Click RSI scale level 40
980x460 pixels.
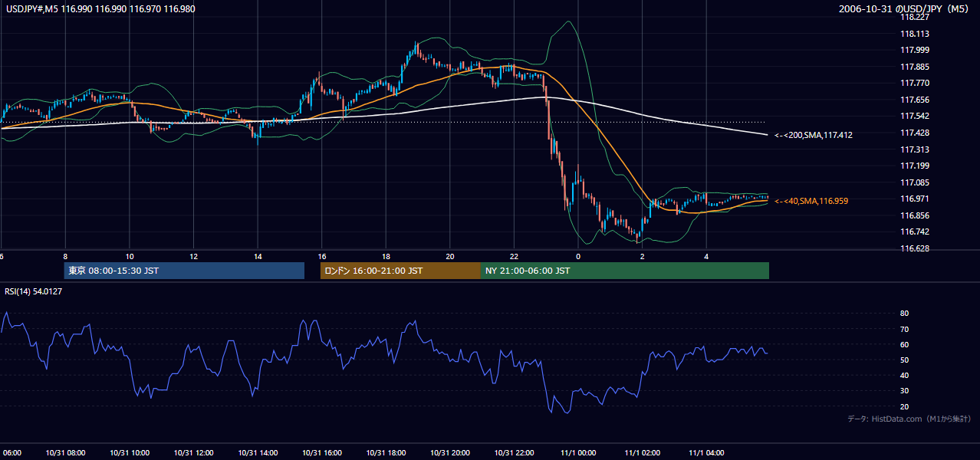tap(905, 375)
